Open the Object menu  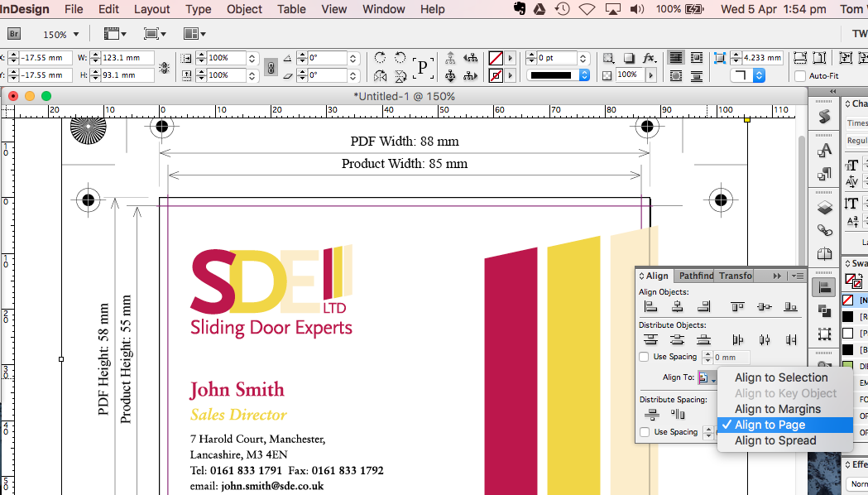point(244,9)
